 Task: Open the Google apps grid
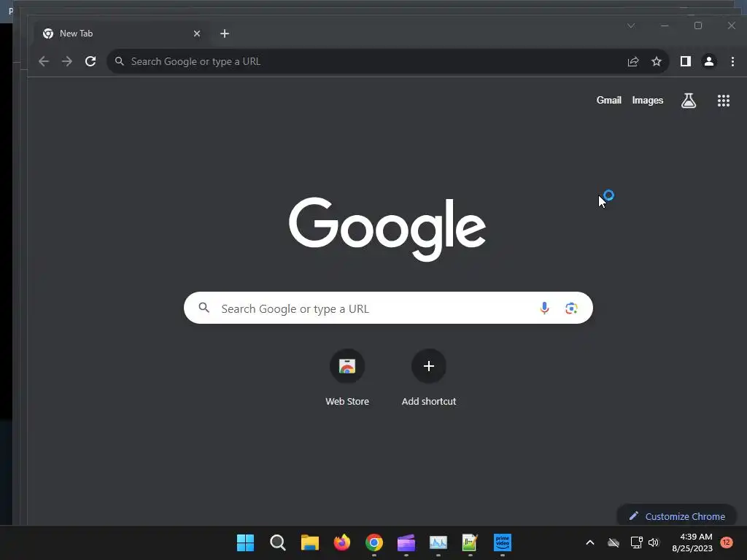pyautogui.click(x=724, y=101)
